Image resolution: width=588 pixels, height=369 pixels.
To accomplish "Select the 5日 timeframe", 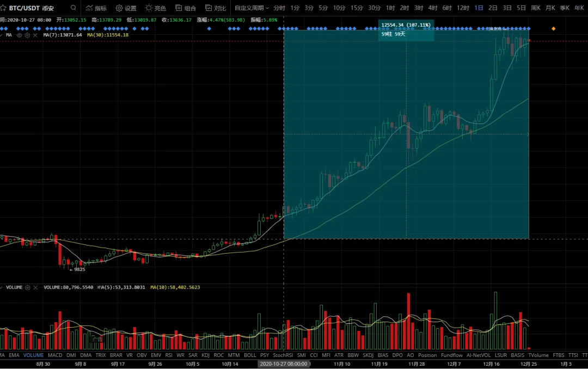I will 521,8.
